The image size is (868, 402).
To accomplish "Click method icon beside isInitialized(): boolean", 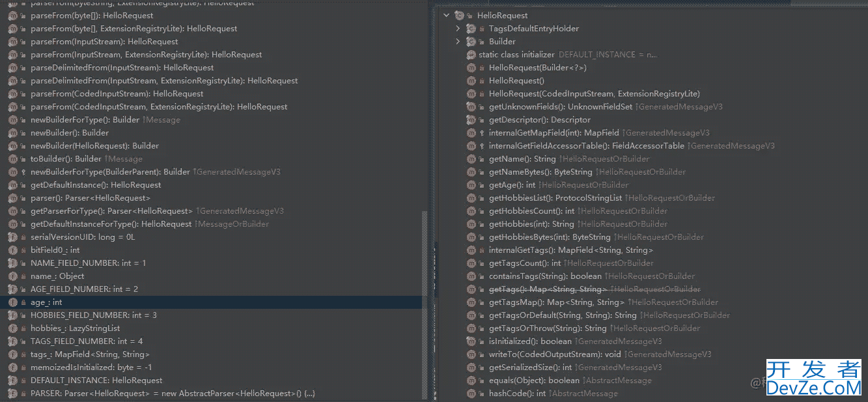I will point(471,341).
